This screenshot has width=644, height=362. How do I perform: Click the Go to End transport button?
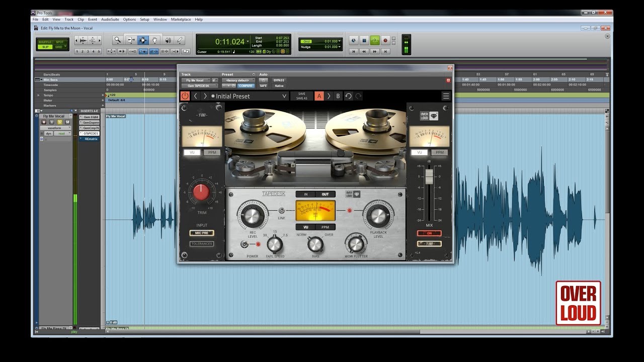(x=385, y=51)
